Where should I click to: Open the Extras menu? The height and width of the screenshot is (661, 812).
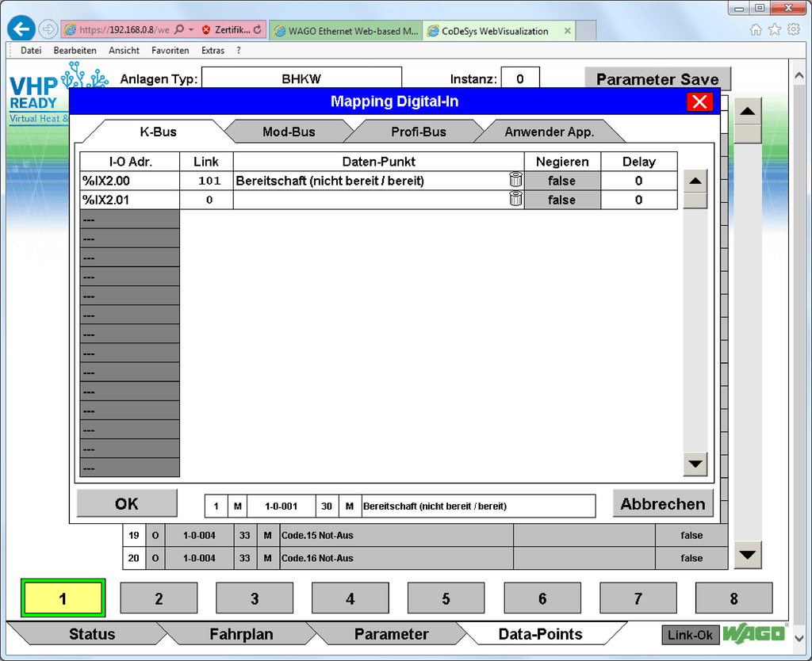(x=213, y=50)
